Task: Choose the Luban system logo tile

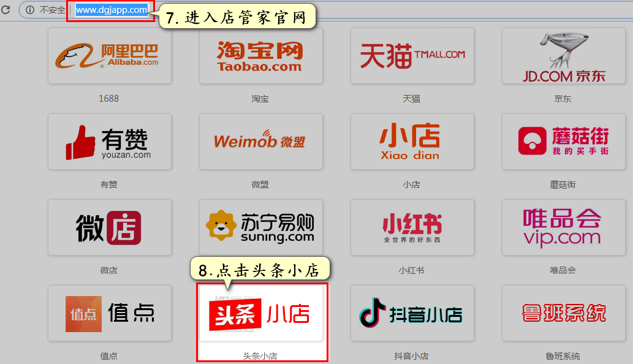Action: (x=564, y=313)
